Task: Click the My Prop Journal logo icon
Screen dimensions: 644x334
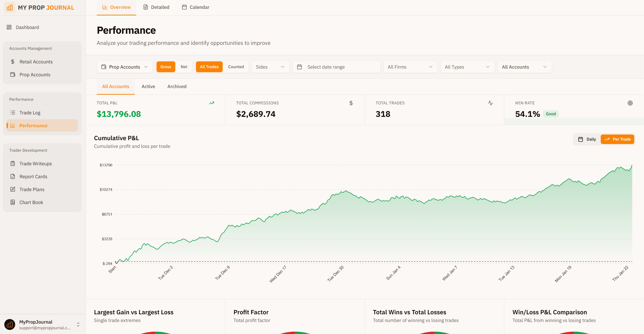Action: click(x=10, y=7)
